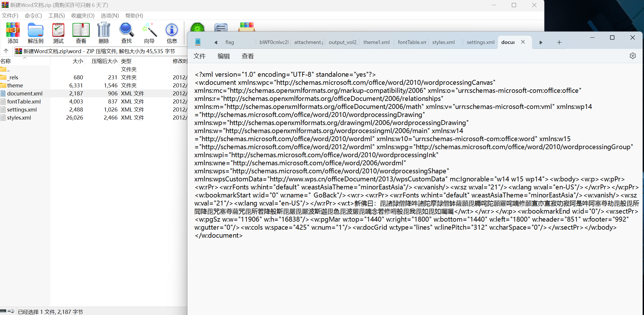Image resolution: width=644 pixels, height=315 pixels.
Task: Add a new Notepad tab
Action: coord(559,42)
